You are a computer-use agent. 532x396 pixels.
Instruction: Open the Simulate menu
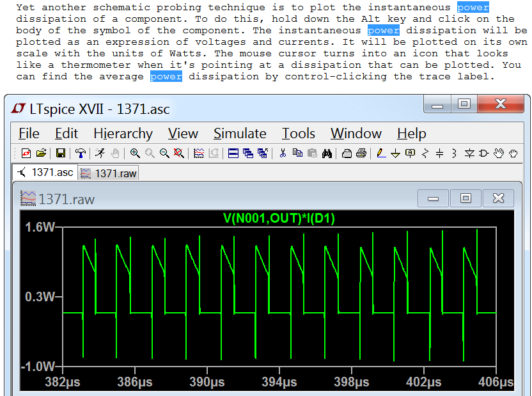pyautogui.click(x=240, y=133)
